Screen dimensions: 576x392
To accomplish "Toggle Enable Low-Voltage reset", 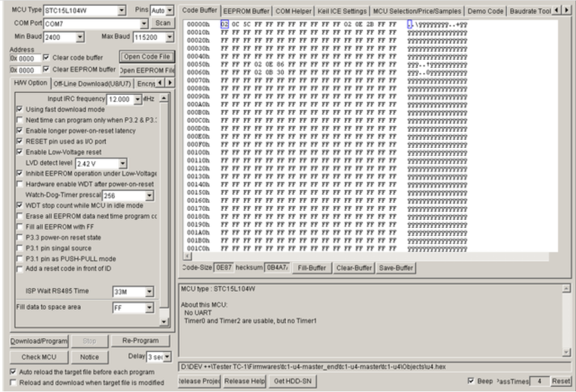I will [20, 152].
